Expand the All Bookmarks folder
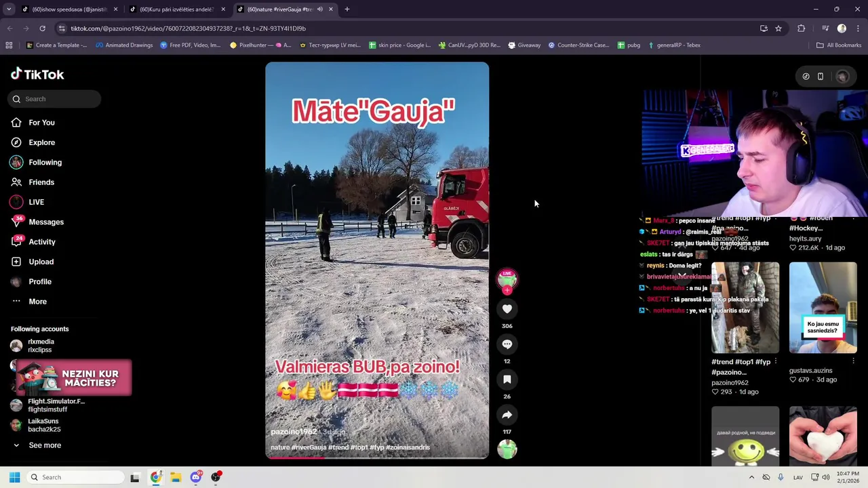 click(x=839, y=45)
